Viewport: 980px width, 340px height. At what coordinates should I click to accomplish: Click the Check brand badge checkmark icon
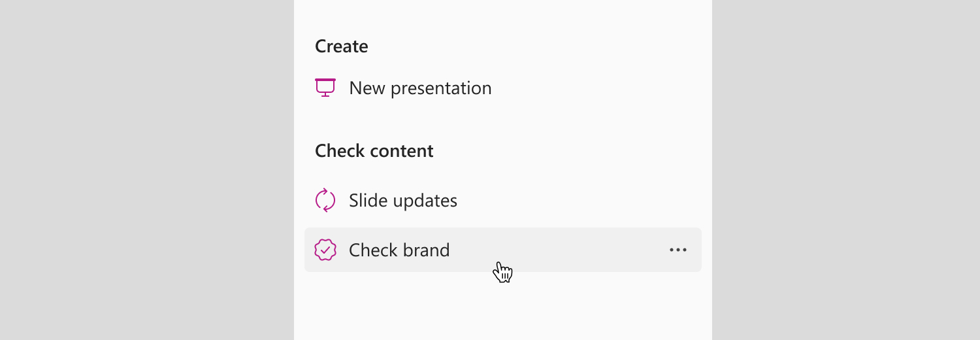(325, 250)
